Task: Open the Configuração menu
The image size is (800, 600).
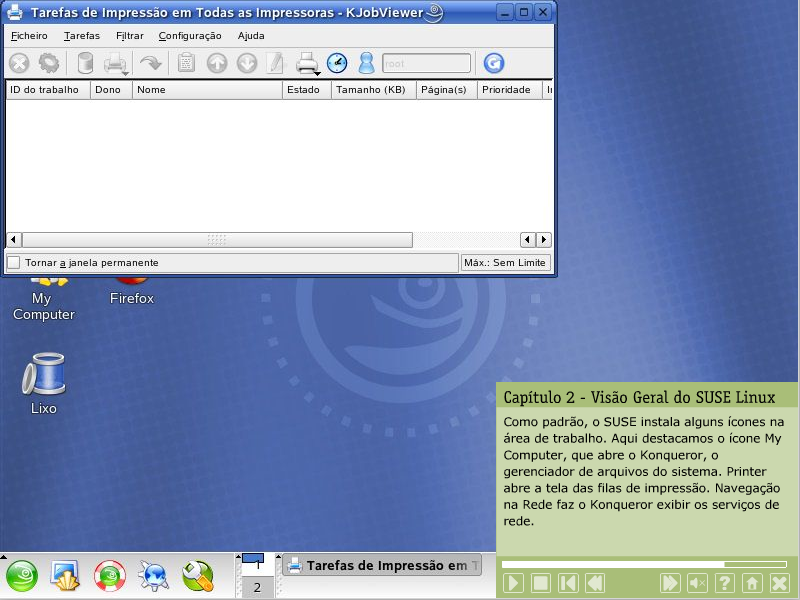Action: [x=190, y=35]
